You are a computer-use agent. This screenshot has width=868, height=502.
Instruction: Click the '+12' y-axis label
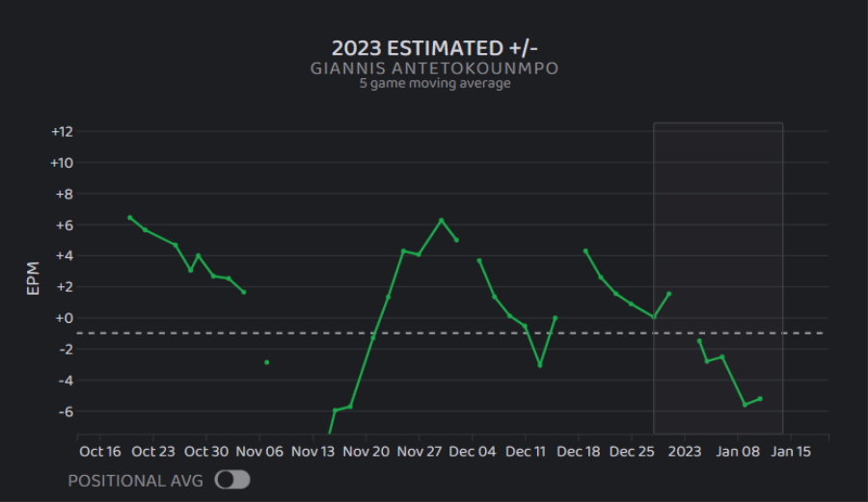click(x=62, y=132)
